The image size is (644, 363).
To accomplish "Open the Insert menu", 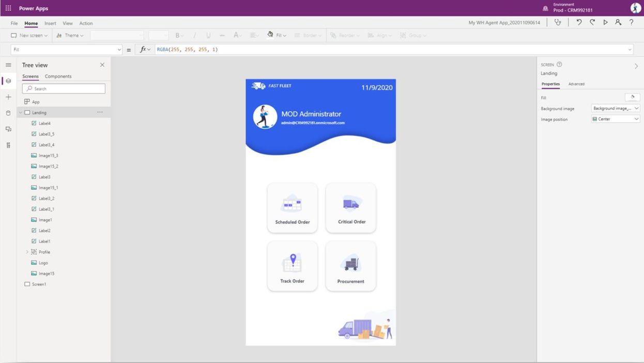I will (x=50, y=23).
